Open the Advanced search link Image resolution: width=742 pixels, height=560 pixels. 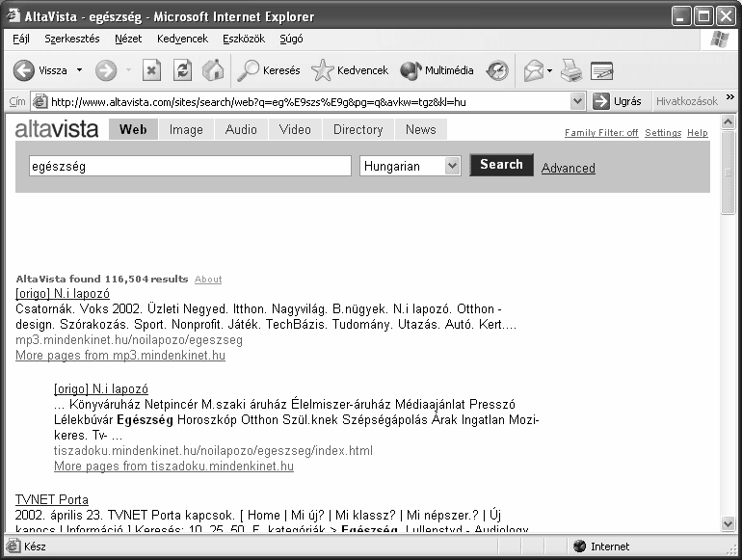569,168
